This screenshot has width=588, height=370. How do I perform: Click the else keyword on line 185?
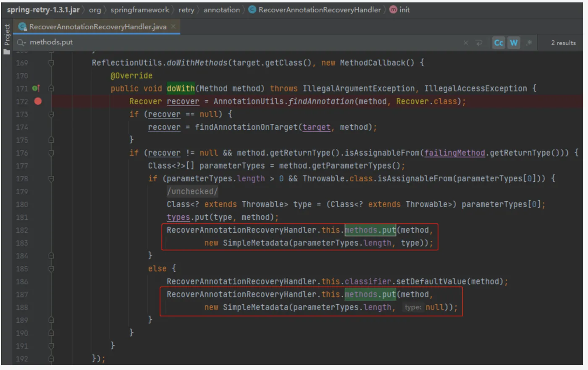[x=157, y=268]
